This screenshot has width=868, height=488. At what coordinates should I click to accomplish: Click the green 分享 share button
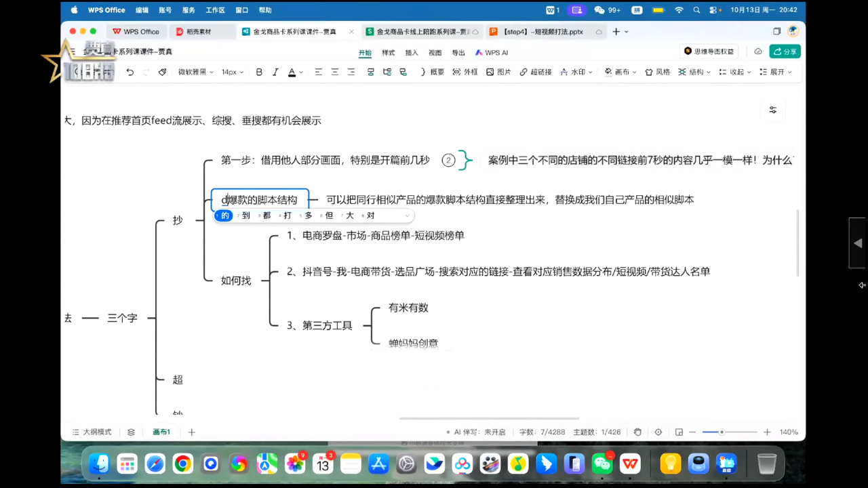785,52
